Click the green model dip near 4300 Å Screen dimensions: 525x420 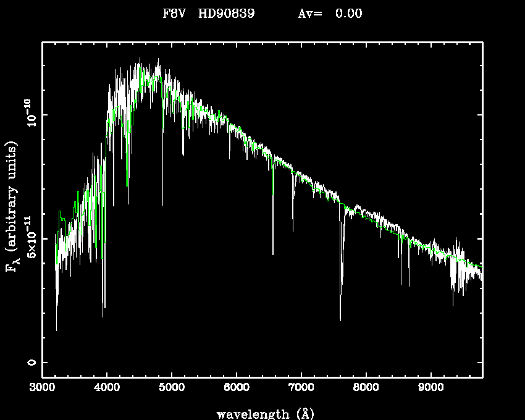(127, 184)
